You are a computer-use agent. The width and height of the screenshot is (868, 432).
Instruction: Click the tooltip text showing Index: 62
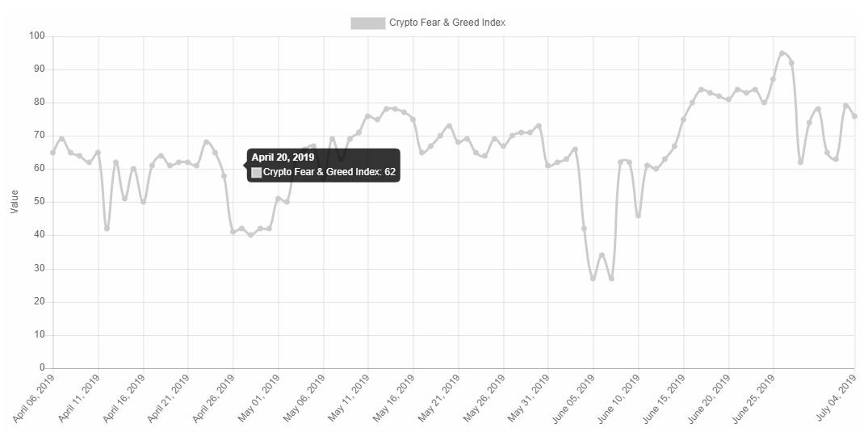pyautogui.click(x=329, y=172)
